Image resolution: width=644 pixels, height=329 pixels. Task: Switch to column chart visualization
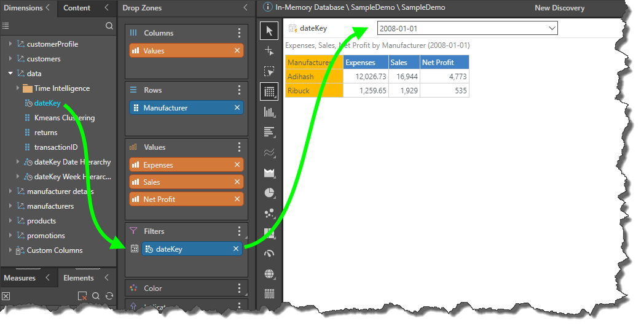269,112
